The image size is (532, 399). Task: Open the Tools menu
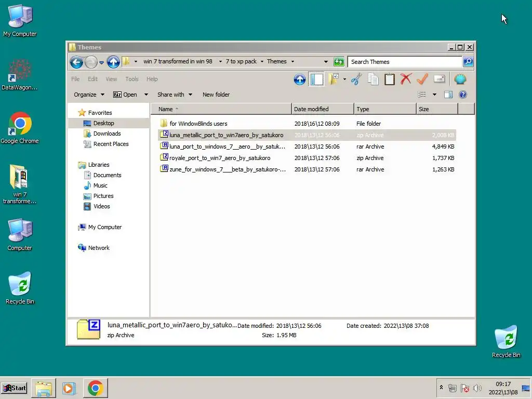pyautogui.click(x=132, y=79)
